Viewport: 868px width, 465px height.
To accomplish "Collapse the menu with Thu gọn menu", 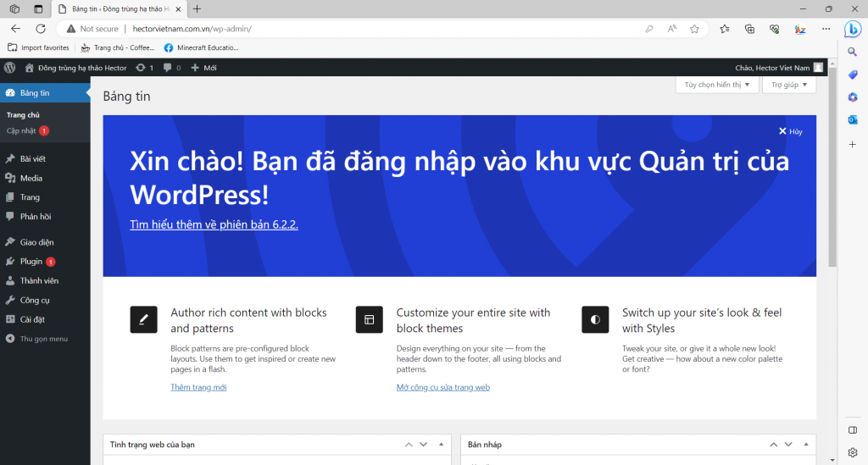I will [45, 339].
